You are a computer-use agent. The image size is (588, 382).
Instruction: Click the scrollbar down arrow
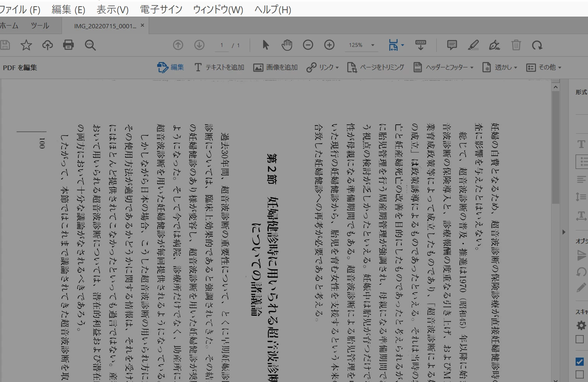click(555, 380)
